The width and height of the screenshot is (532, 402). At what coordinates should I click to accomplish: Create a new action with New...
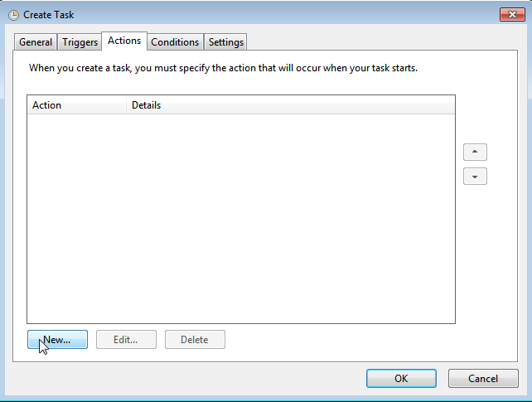(x=57, y=340)
